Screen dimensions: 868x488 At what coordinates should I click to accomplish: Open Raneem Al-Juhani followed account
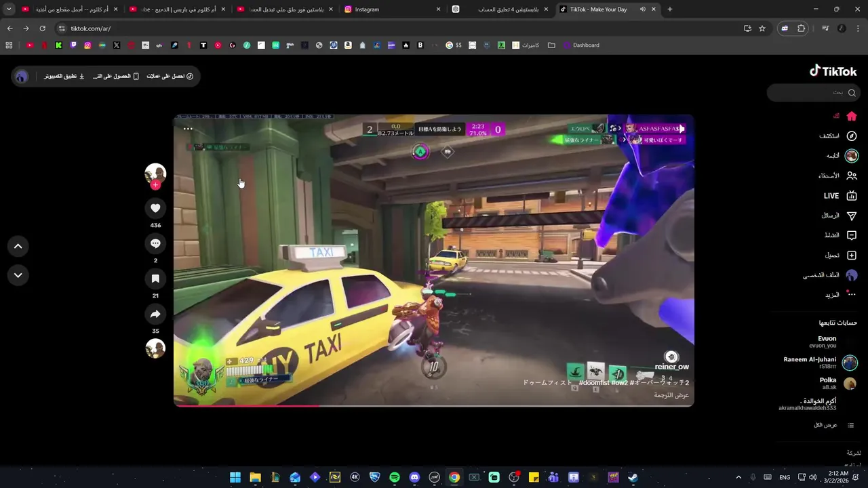pos(820,363)
